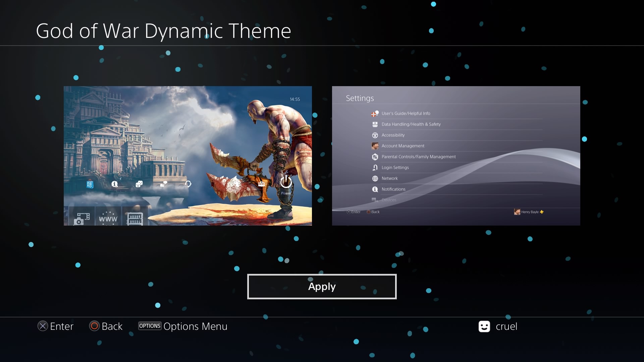Viewport: 644px width, 362px height.
Task: Click the Notifications info icon in home preview
Action: click(114, 184)
